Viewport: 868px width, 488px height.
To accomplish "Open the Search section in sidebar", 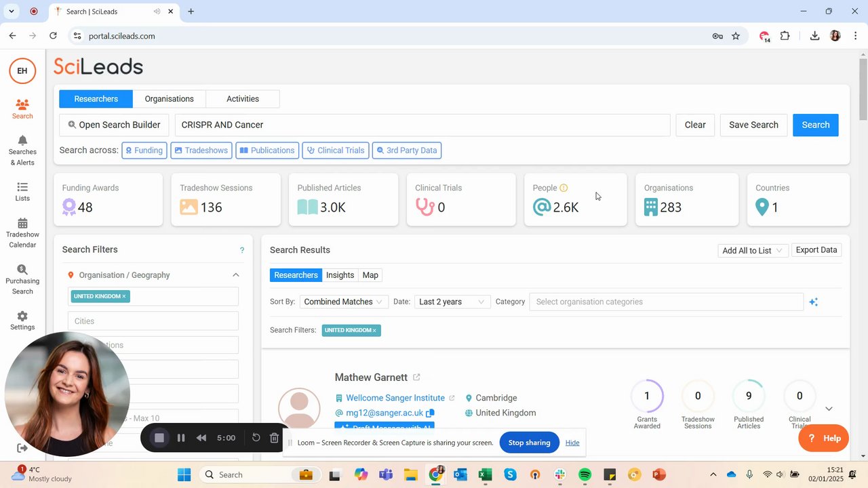I will tap(22, 109).
